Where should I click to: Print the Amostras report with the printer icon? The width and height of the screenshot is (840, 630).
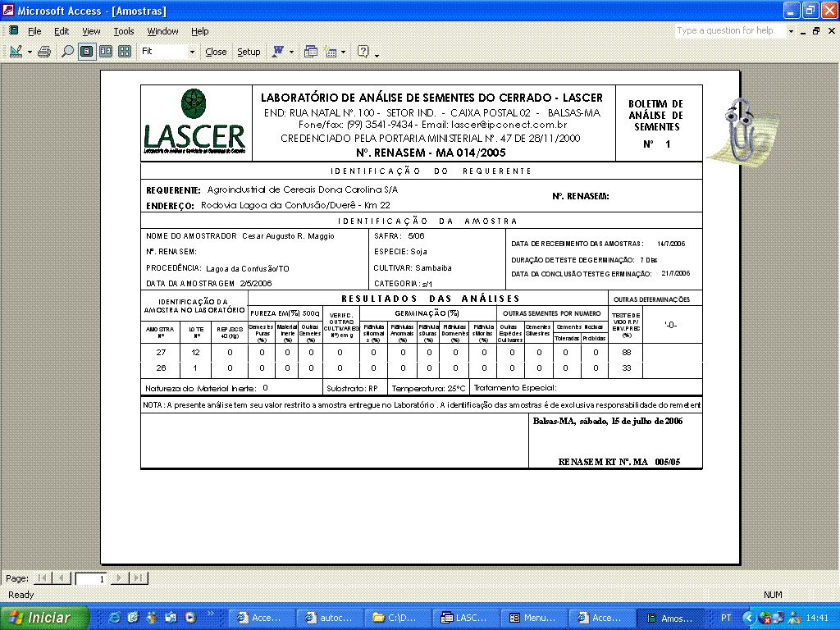click(44, 52)
